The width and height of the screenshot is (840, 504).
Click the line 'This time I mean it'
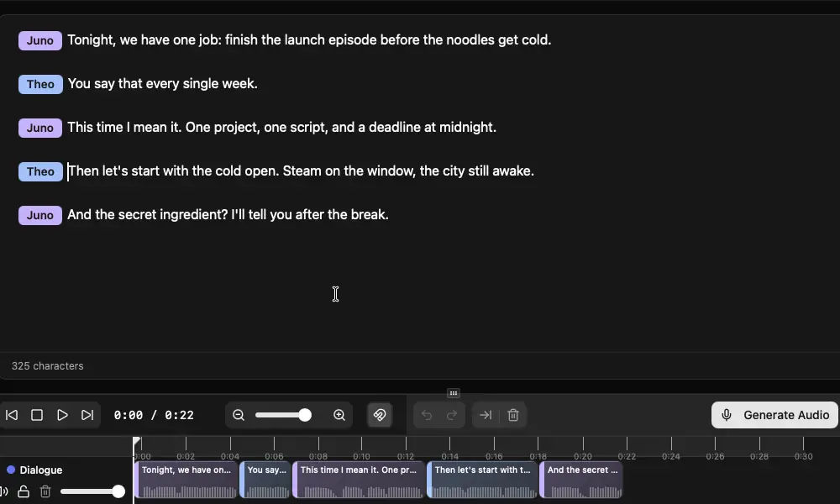[x=281, y=128]
